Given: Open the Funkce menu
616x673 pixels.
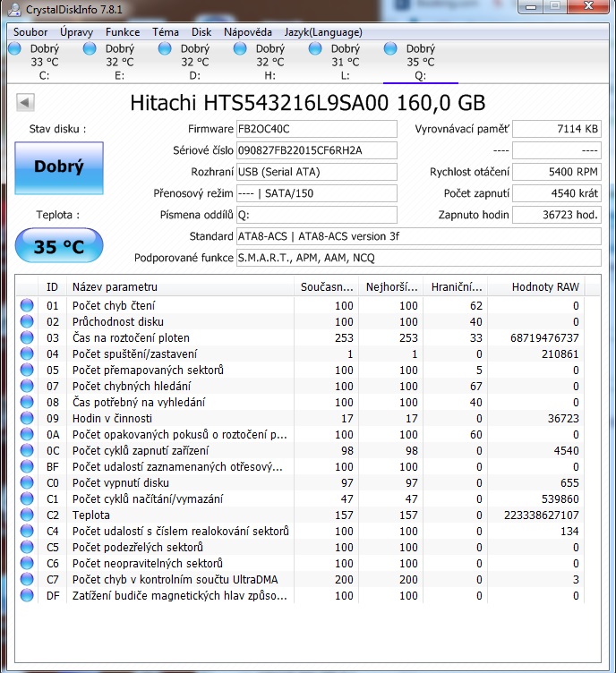Looking at the screenshot, I should click(x=123, y=31).
